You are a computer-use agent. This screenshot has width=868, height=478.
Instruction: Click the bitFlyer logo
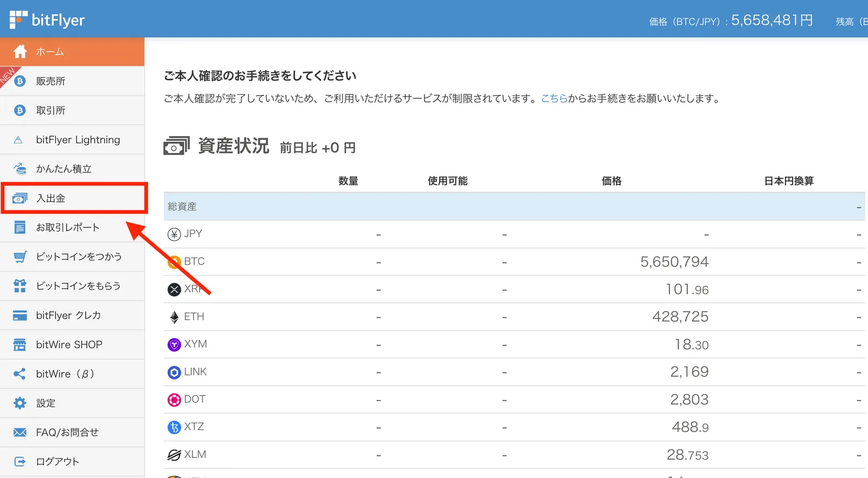pos(47,20)
